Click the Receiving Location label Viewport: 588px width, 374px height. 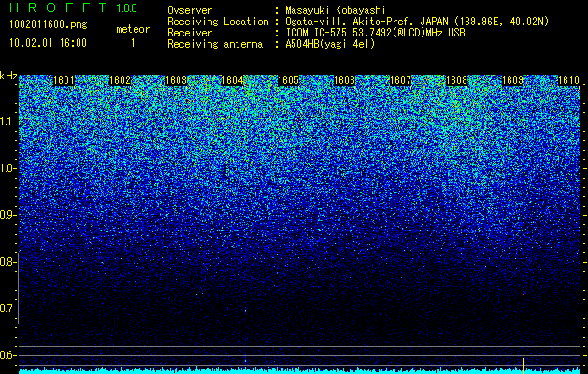[218, 22]
